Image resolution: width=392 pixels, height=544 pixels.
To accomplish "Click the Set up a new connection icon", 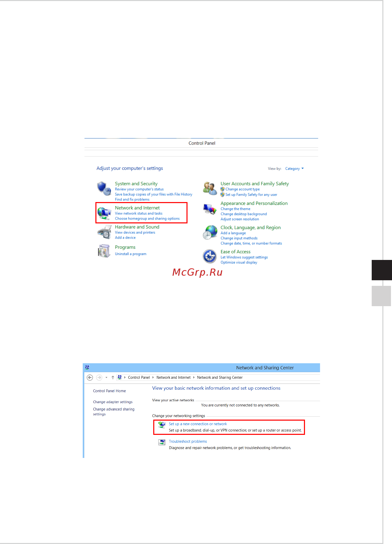I will click(162, 424).
